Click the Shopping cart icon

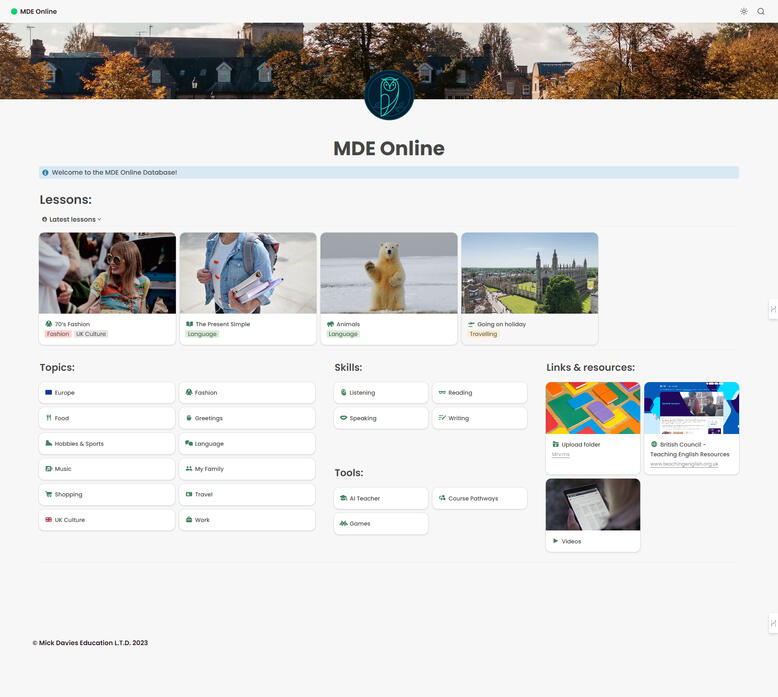(48, 494)
